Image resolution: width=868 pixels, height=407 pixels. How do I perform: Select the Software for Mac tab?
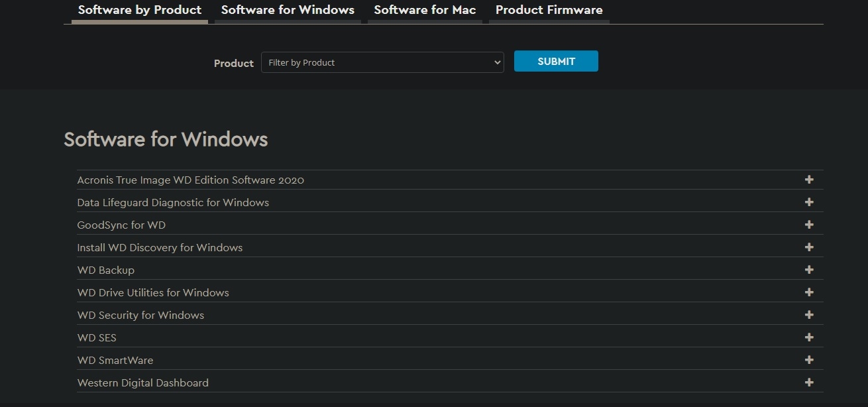pos(425,10)
